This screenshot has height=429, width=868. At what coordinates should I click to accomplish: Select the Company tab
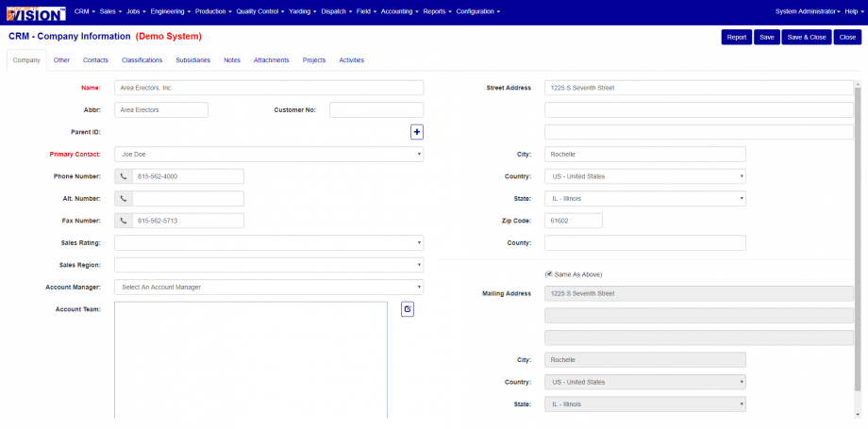[x=26, y=60]
